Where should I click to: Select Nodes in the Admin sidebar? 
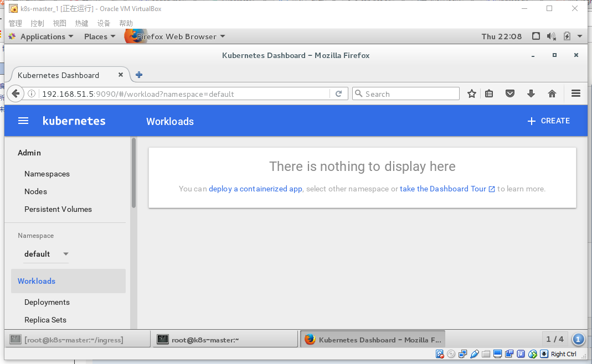(x=35, y=191)
